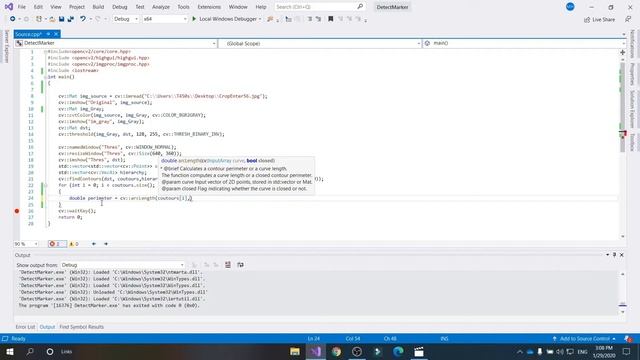Open the x64 platform dropdown
640x360 pixels.
164,19
